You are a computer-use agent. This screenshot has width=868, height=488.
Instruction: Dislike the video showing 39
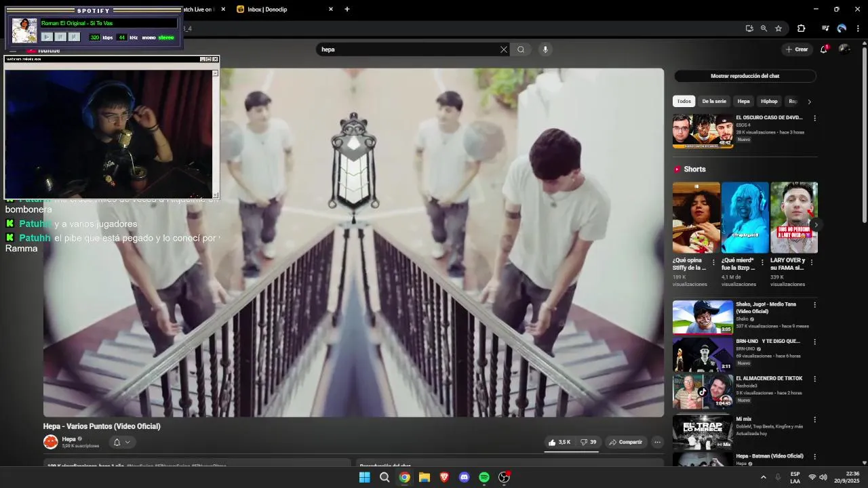(588, 442)
